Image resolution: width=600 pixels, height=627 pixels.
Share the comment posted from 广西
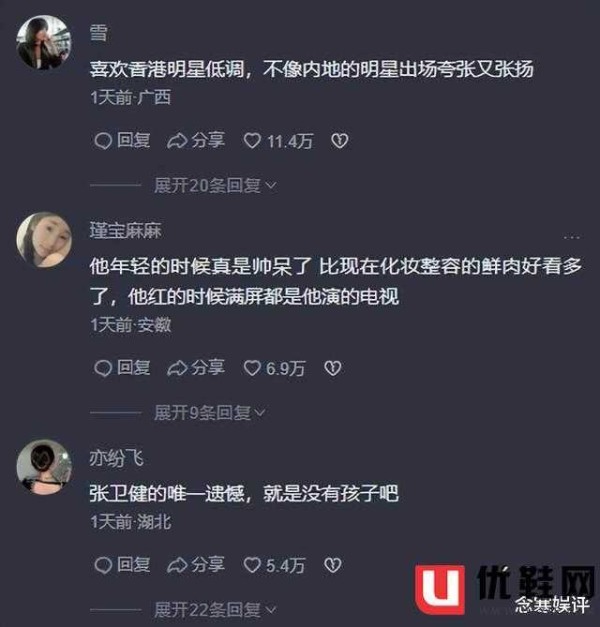tap(196, 141)
